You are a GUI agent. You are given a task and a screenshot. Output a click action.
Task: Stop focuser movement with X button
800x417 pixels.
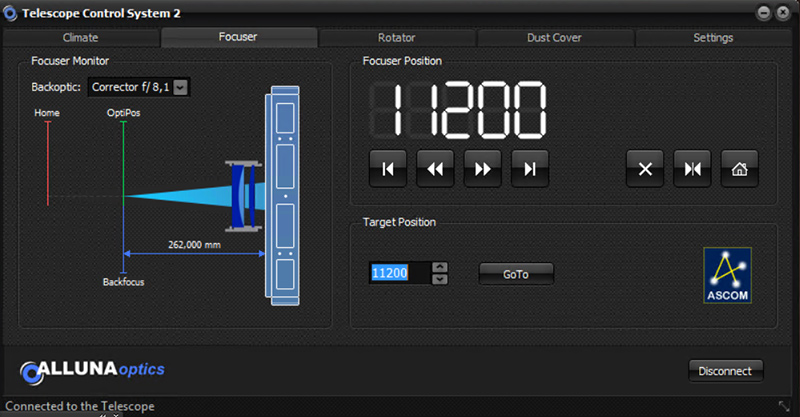(645, 168)
